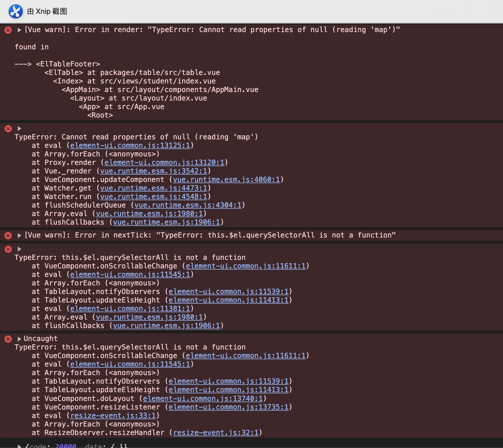Click text '<ElTable> at packages/table/src/table.vue'

pyautogui.click(x=132, y=73)
